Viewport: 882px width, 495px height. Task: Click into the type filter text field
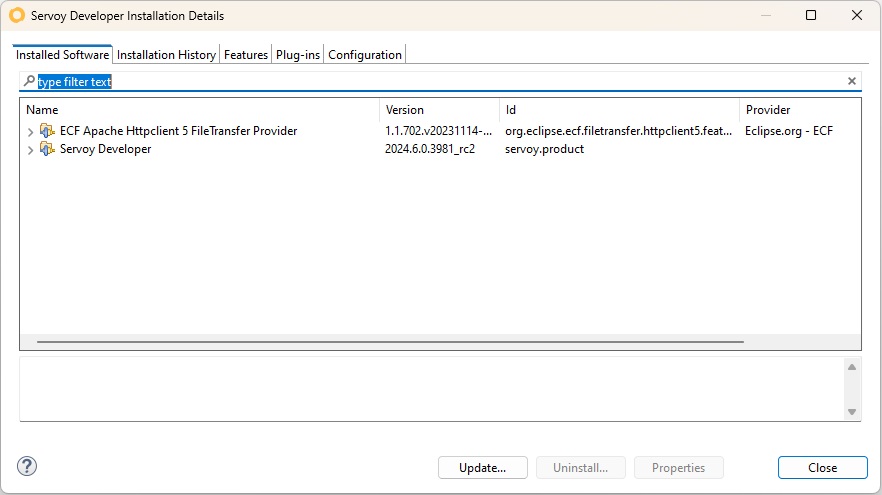point(439,82)
